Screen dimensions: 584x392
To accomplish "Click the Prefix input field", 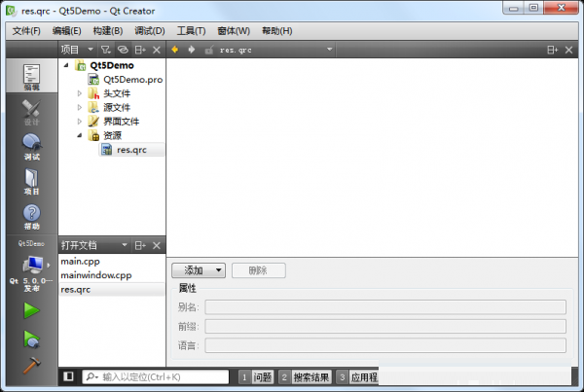I will pos(385,327).
